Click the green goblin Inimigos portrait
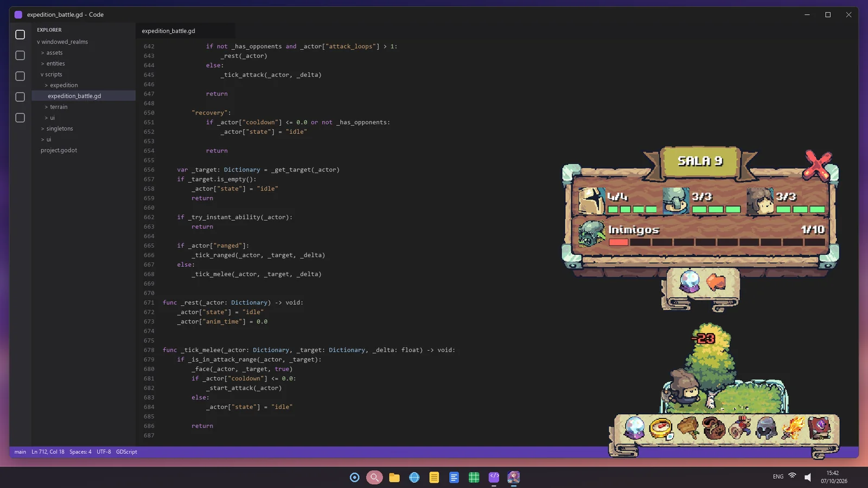This screenshot has width=868, height=488. 591,234
